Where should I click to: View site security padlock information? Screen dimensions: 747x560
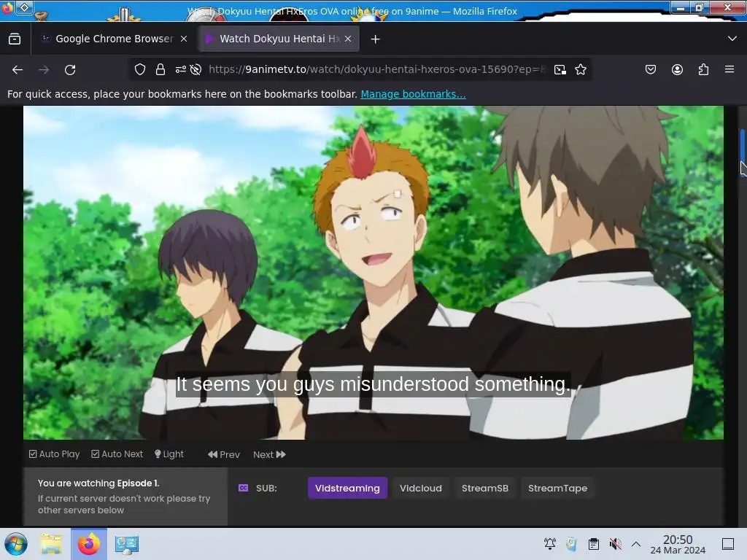[x=160, y=69]
